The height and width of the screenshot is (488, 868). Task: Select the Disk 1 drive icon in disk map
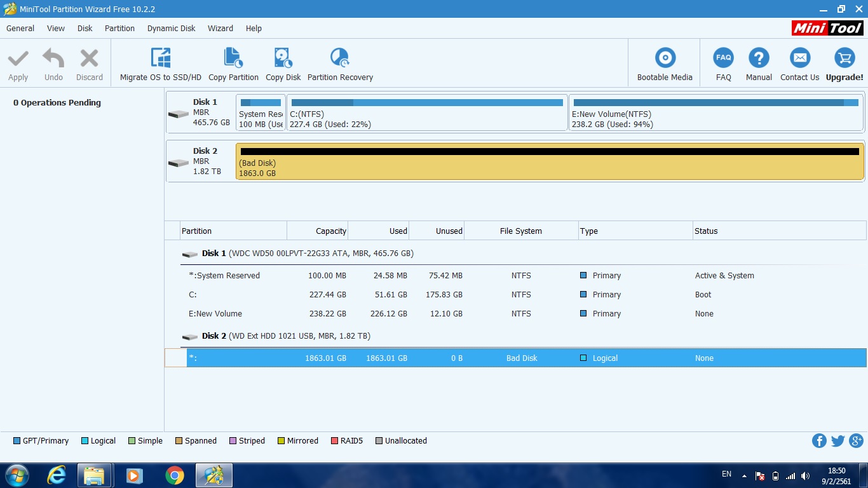[x=179, y=114]
